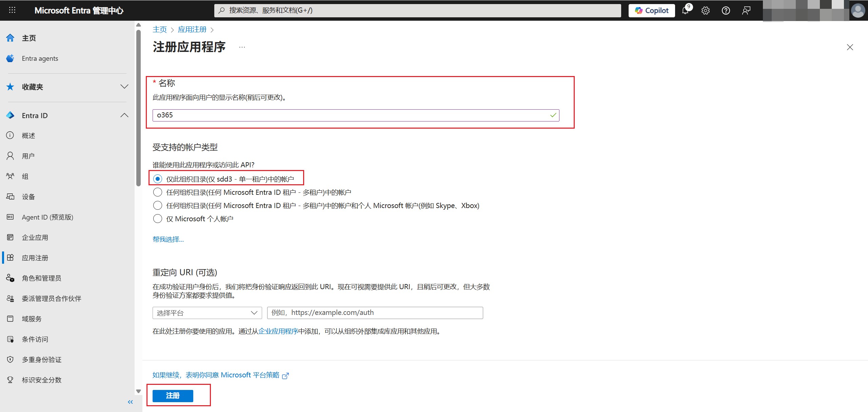Open the Microsoft 平台策略 agreement link
868x412 pixels.
[x=220, y=375]
